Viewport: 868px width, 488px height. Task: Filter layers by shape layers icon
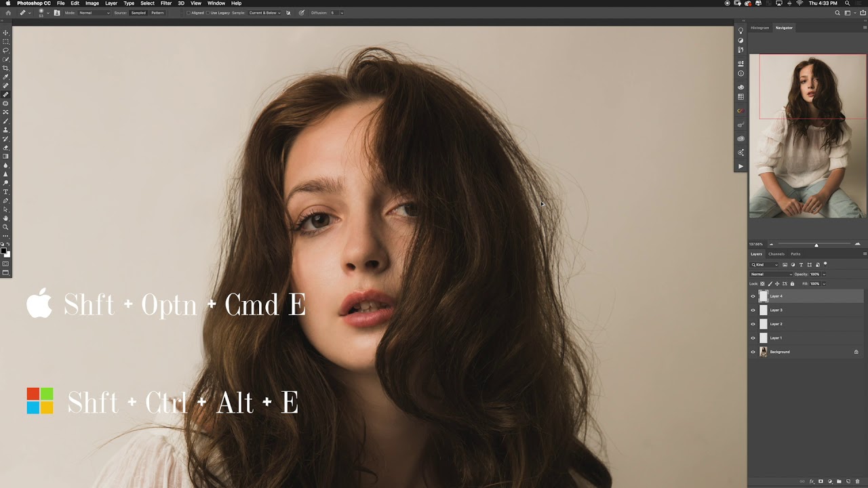810,264
